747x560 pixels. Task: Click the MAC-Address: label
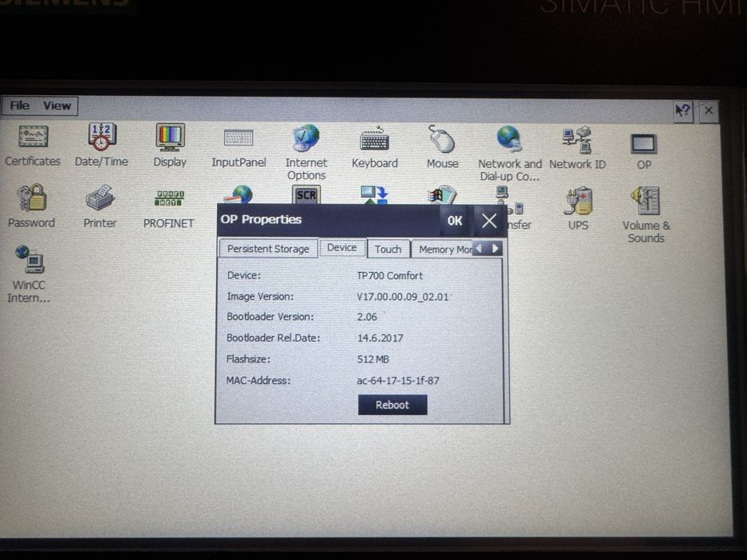[259, 381]
